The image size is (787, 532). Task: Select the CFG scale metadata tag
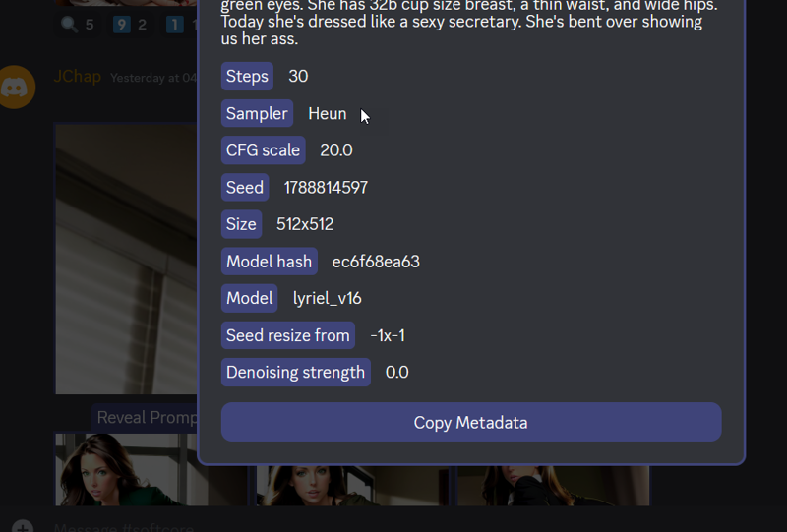[263, 150]
